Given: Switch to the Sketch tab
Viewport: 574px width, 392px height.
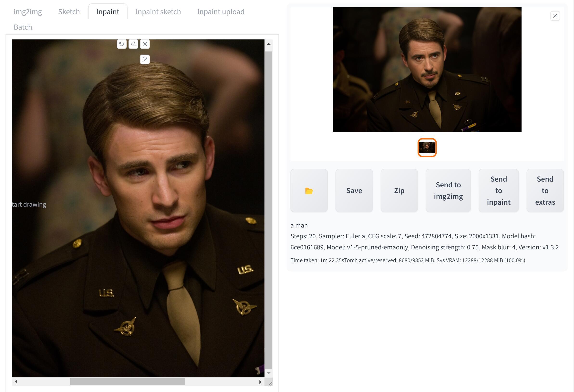Looking at the screenshot, I should point(69,12).
